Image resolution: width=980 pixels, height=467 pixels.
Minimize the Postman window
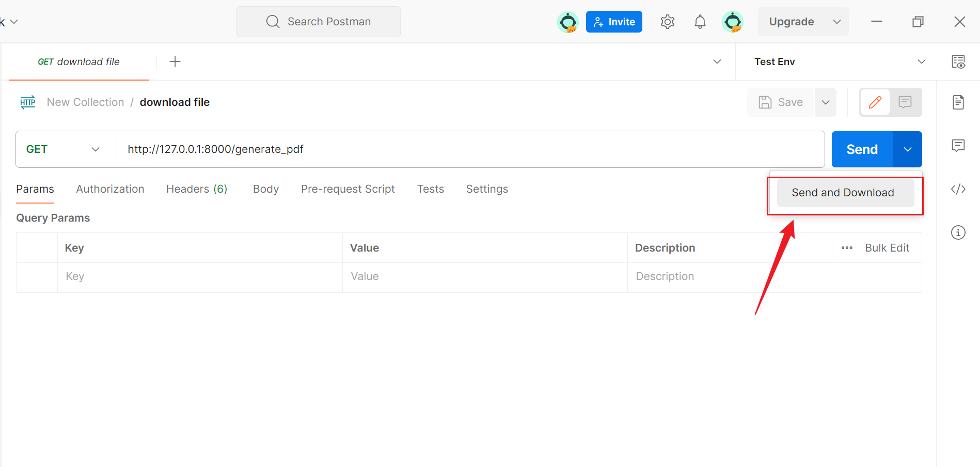point(877,22)
